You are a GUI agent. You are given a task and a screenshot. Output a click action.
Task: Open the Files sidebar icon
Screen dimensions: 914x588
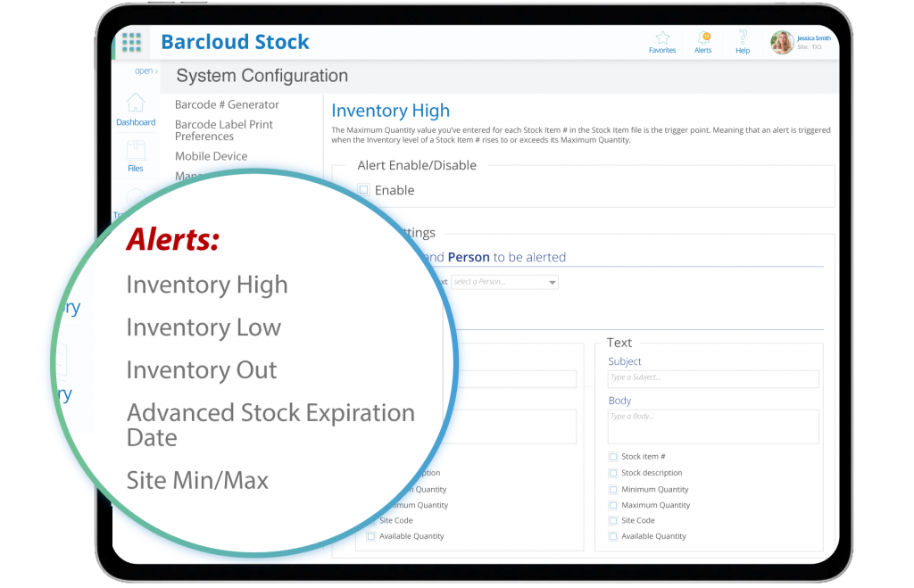click(136, 151)
